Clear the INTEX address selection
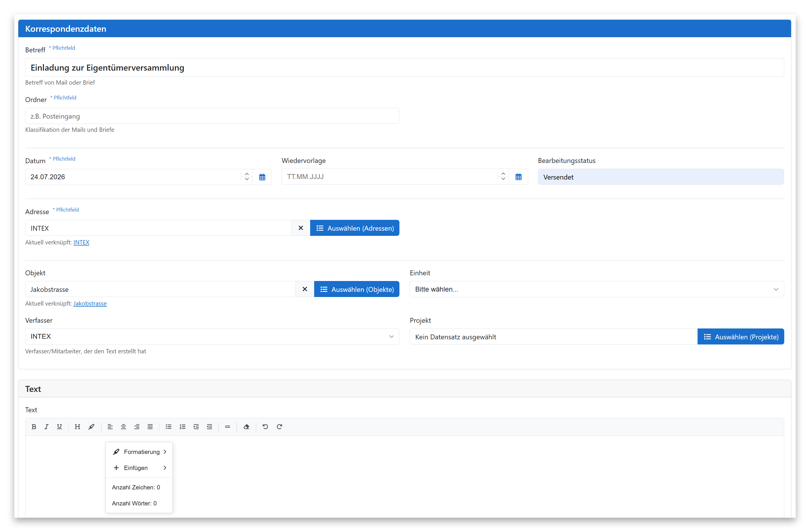The width and height of the screenshot is (810, 532). pyautogui.click(x=300, y=228)
